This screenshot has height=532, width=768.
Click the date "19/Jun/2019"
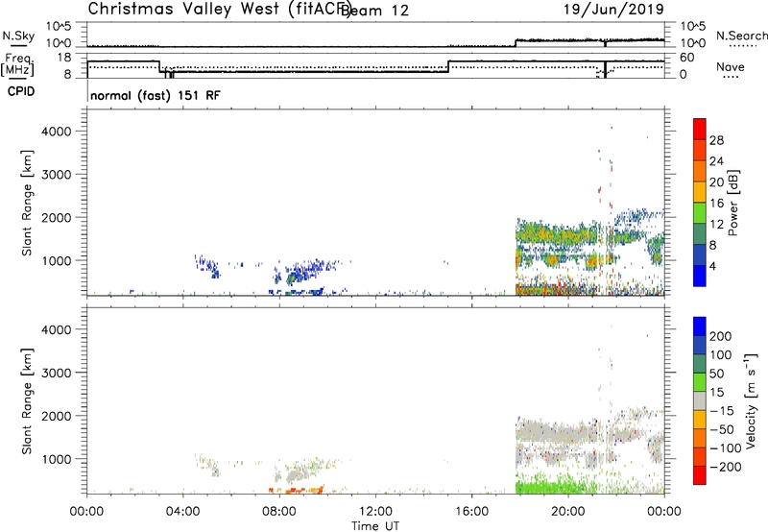[x=613, y=9]
